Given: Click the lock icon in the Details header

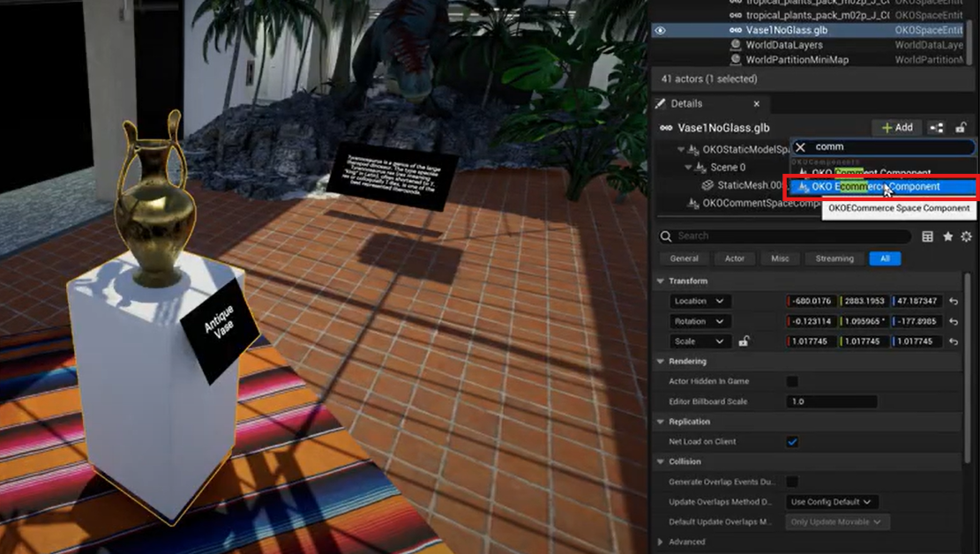Looking at the screenshot, I should pyautogui.click(x=961, y=128).
